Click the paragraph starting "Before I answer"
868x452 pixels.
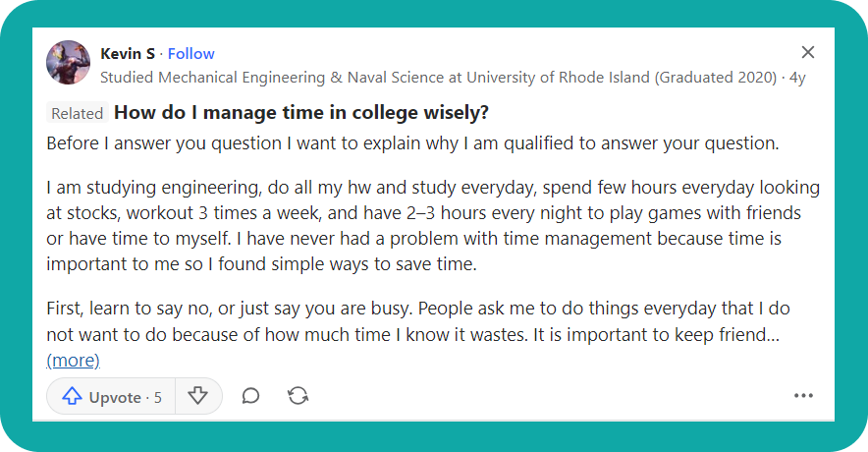click(412, 143)
